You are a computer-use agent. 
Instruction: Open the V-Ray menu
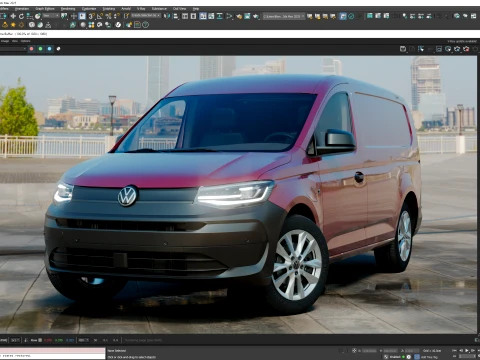click(x=141, y=8)
